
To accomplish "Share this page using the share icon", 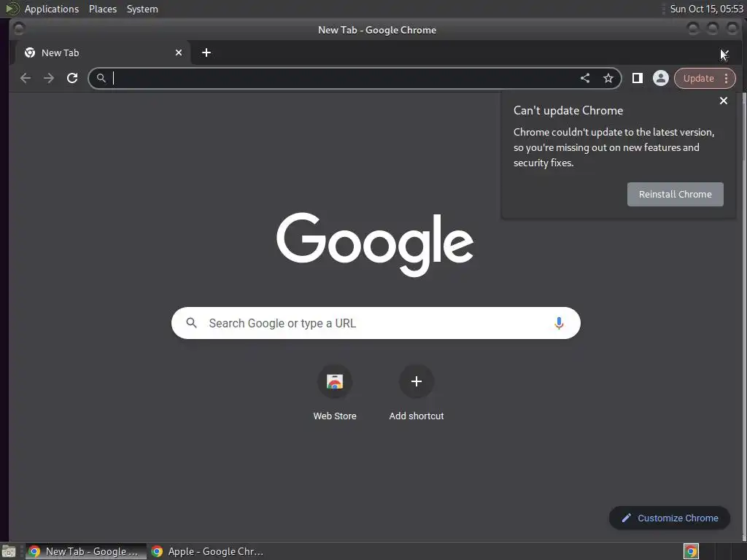I will [x=585, y=78].
